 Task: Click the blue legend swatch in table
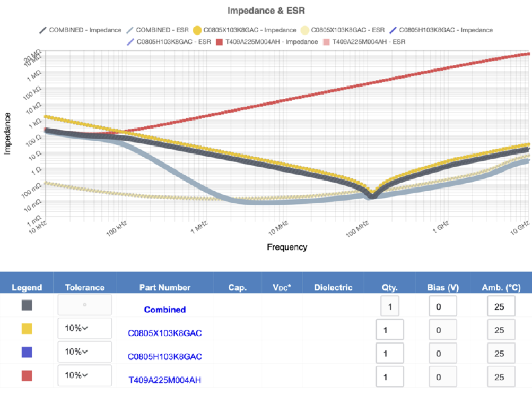pos(27,352)
